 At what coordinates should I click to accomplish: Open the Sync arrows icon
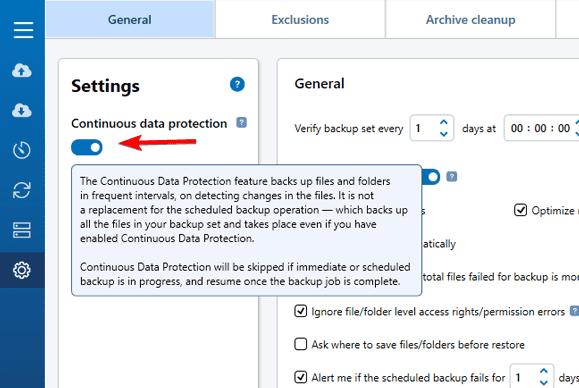22,190
